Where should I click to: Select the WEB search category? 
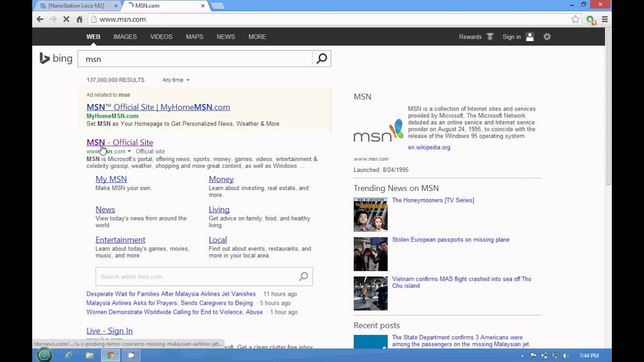tap(93, 37)
